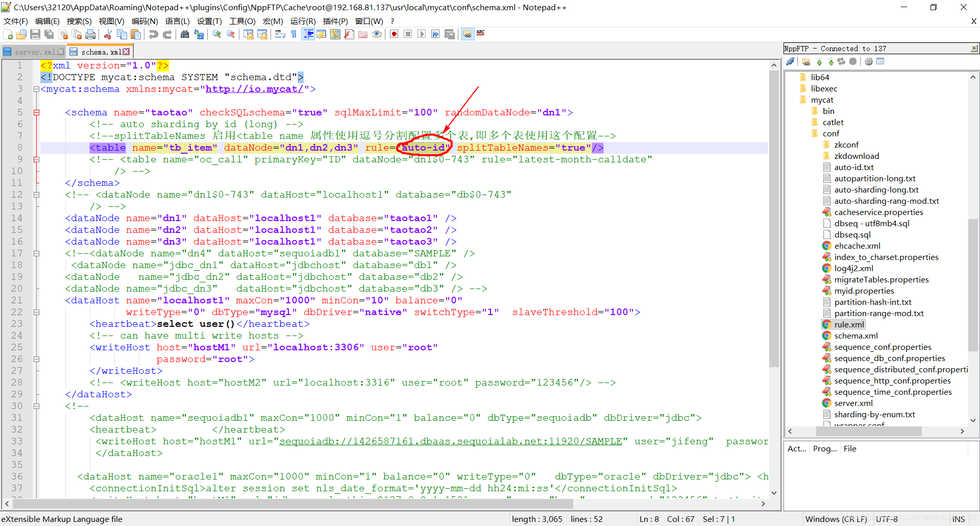Toggle show all characters pilcrow icon

(x=293, y=34)
